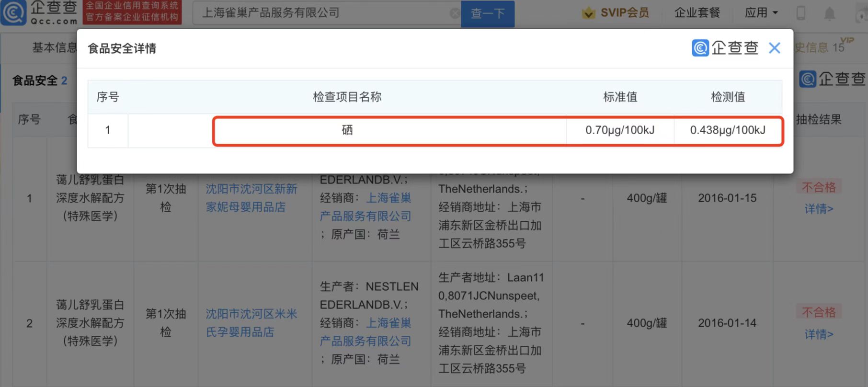Close the 食品安全详情 dialog
Image resolution: width=868 pixels, height=387 pixels.
pos(774,48)
